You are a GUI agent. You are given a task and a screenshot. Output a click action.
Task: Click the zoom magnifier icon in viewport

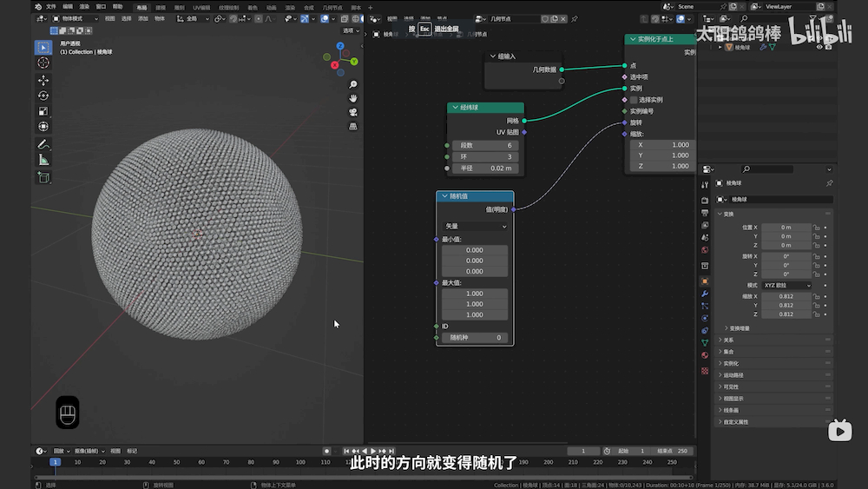pyautogui.click(x=352, y=85)
